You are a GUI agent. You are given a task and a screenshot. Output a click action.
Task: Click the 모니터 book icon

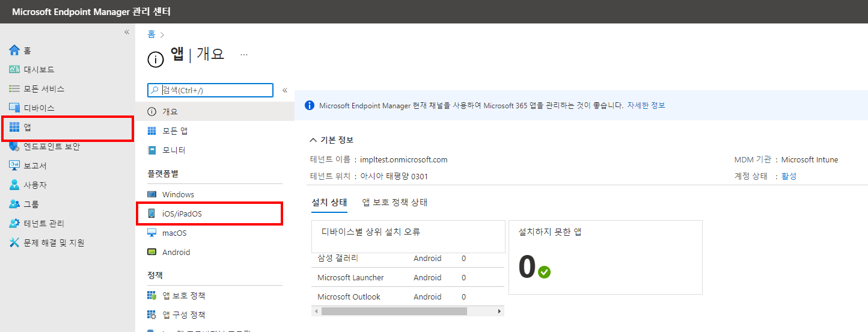152,150
